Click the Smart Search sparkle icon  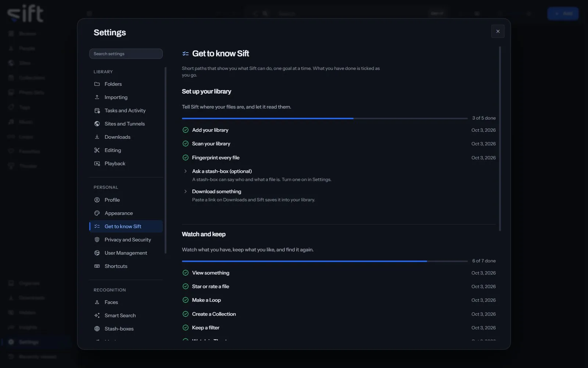point(97,315)
